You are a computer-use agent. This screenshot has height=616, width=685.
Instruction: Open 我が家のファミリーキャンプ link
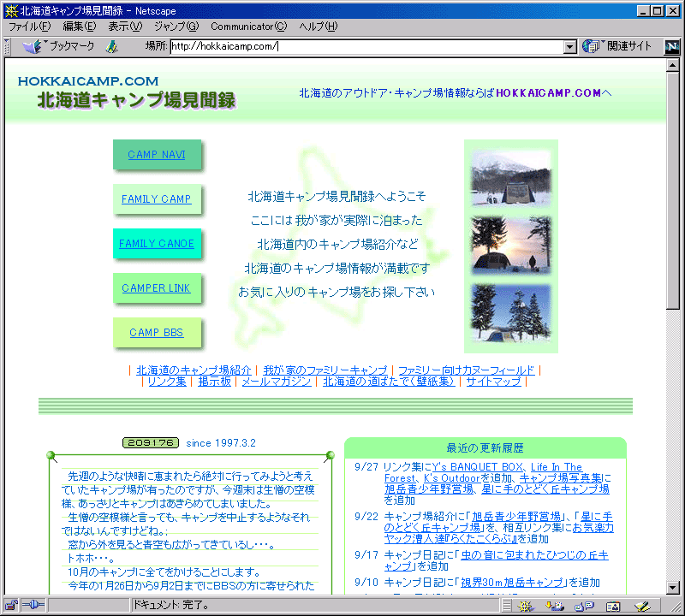[x=325, y=370]
